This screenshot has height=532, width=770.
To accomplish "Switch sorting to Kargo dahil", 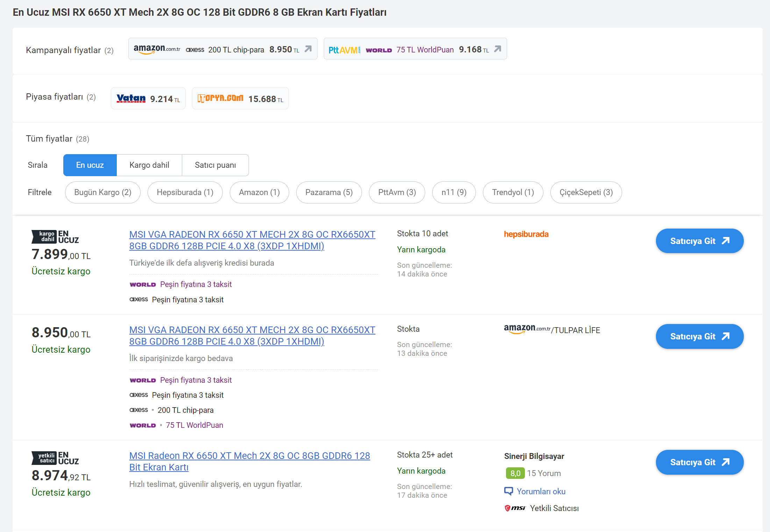I will pos(149,165).
